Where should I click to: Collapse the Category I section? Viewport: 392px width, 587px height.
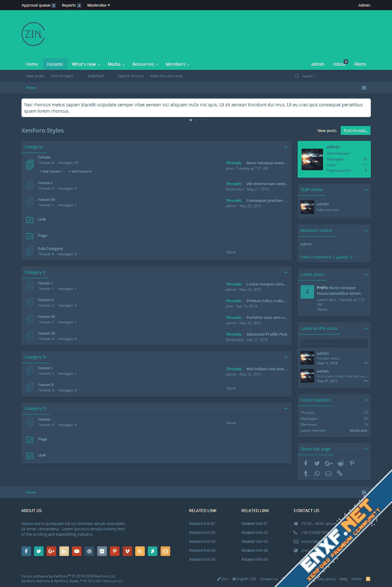(x=285, y=147)
